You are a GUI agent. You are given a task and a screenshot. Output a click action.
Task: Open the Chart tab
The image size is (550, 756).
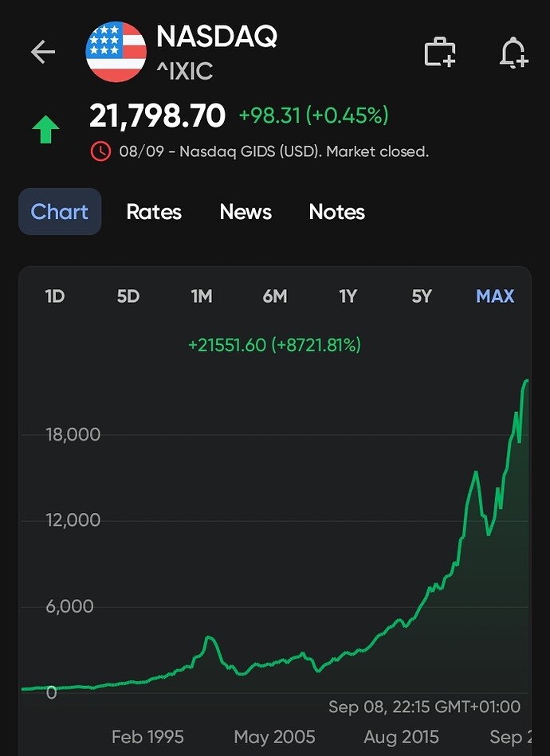(60, 212)
